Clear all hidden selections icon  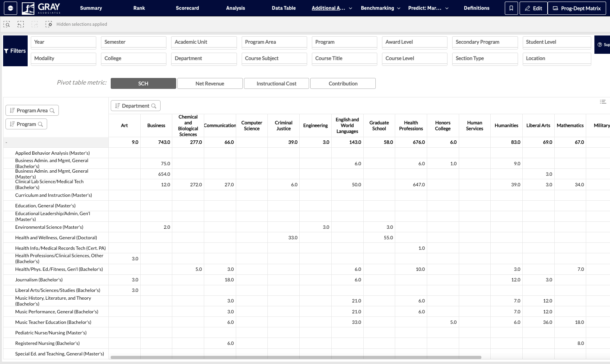click(x=49, y=24)
